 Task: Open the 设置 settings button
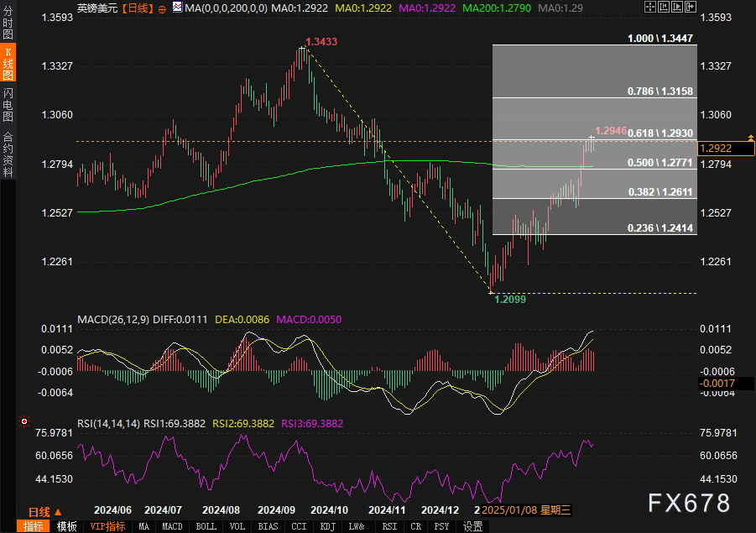[x=472, y=526]
